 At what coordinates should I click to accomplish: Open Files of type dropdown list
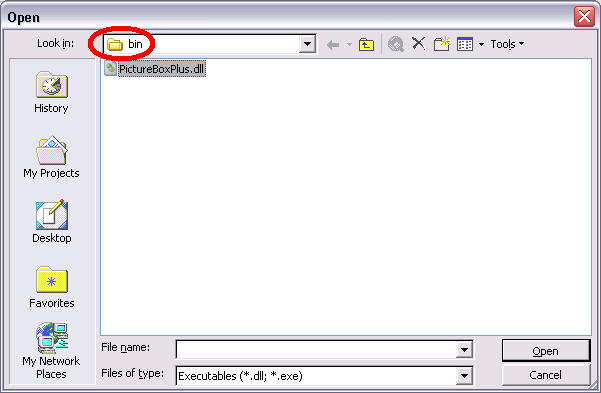click(464, 376)
